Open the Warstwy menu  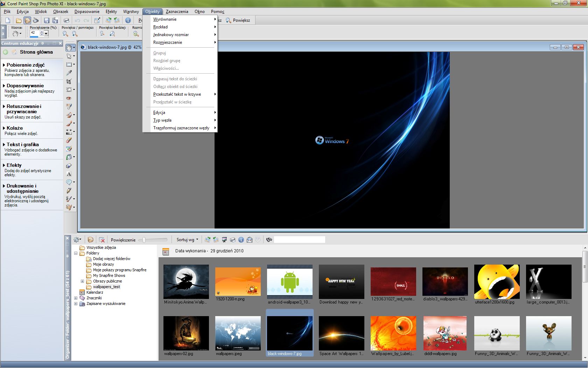(131, 12)
